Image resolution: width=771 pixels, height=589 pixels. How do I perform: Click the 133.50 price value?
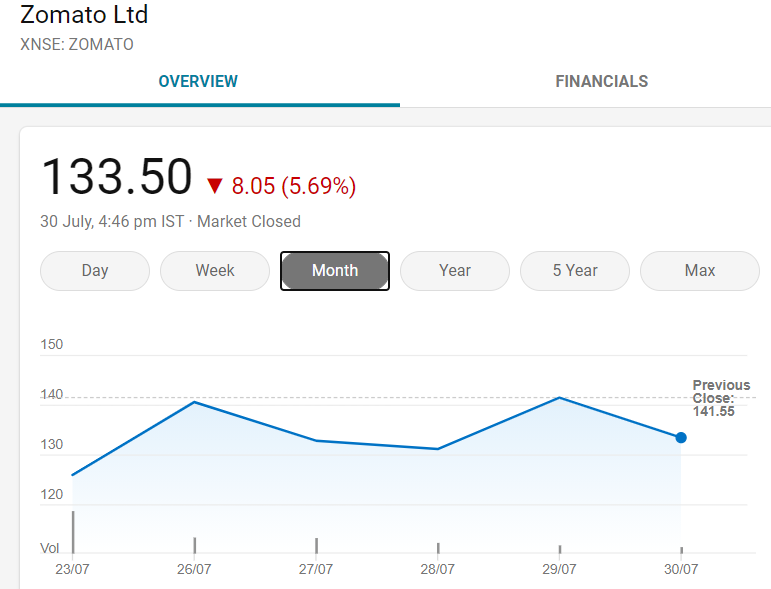pos(117,177)
